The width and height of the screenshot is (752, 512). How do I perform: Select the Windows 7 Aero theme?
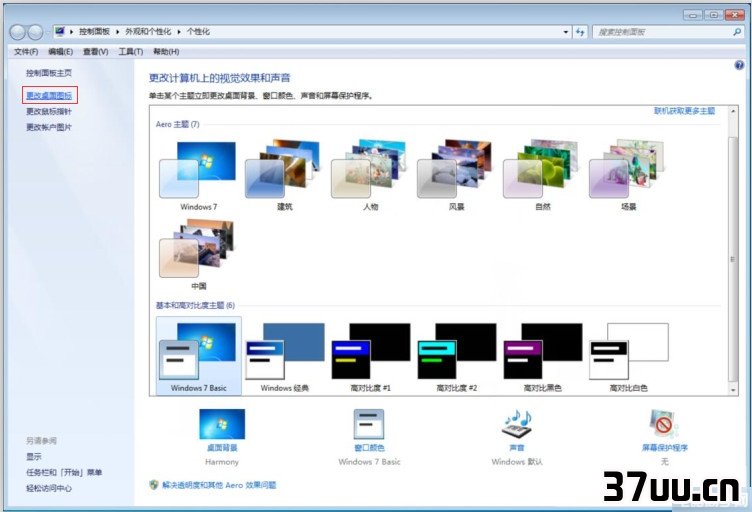198,175
